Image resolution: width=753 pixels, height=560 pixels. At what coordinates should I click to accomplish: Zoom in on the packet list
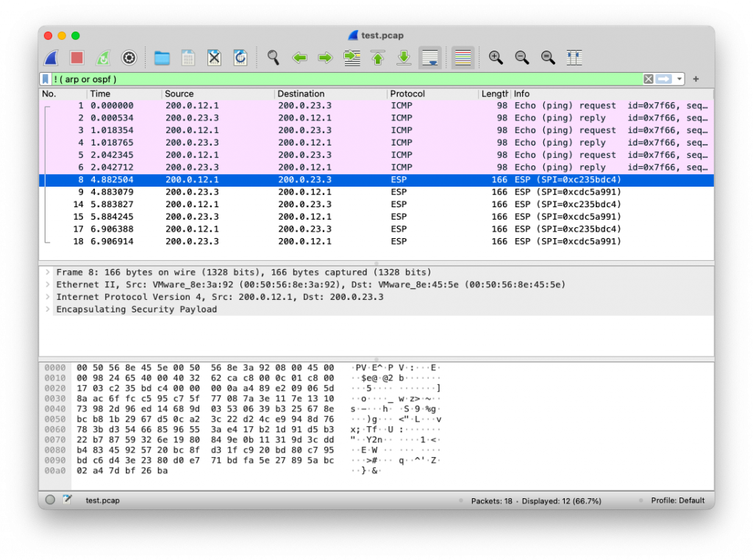(x=496, y=57)
